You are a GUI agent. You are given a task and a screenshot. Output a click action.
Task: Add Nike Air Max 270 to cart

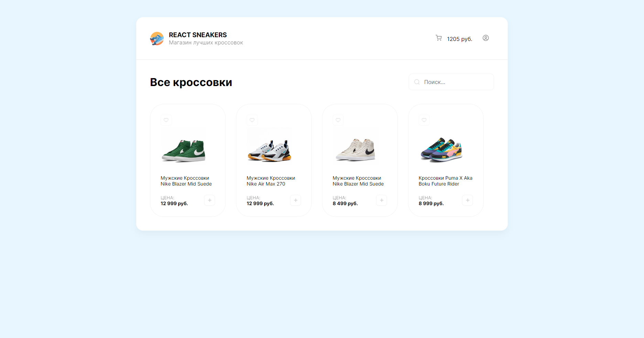click(296, 200)
